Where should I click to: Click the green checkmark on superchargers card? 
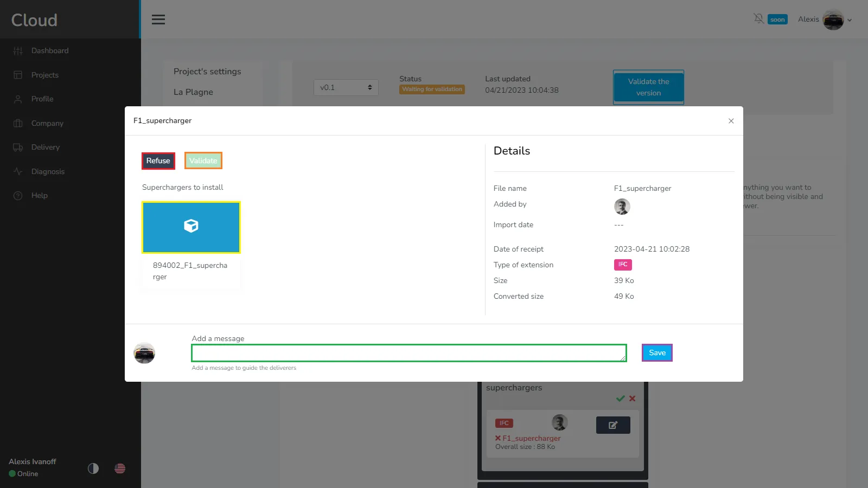[x=620, y=399]
